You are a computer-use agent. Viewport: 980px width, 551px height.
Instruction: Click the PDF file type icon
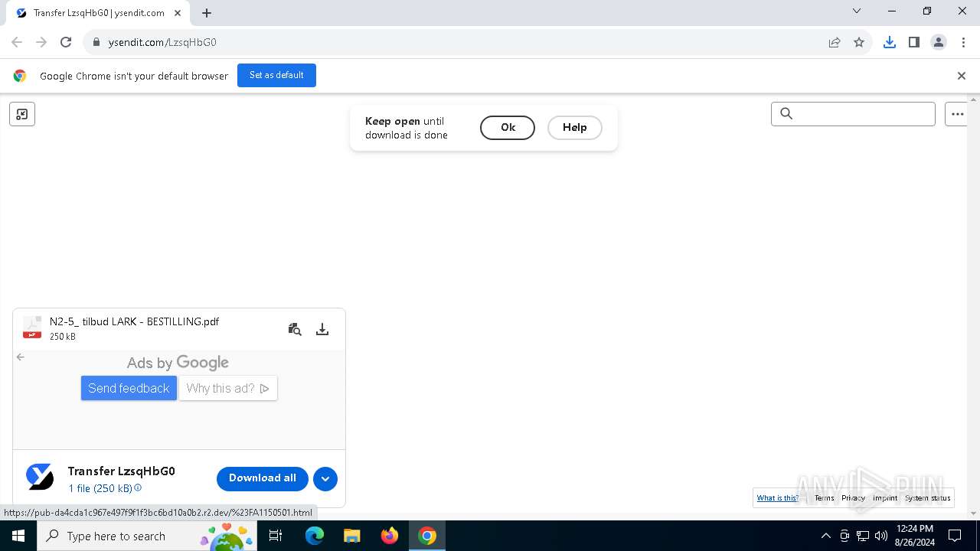coord(32,328)
